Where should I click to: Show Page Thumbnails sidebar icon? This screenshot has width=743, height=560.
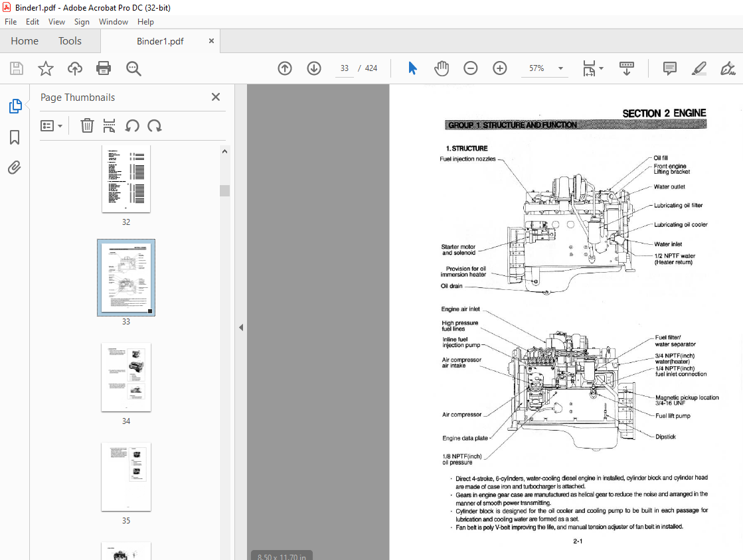click(x=15, y=106)
